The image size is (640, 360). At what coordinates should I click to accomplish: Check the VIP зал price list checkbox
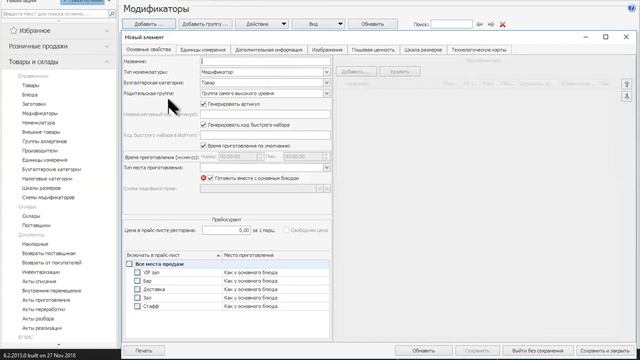coord(137,272)
